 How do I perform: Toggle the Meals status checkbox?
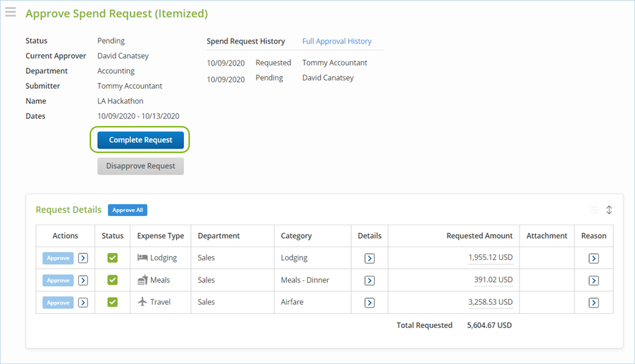(113, 280)
